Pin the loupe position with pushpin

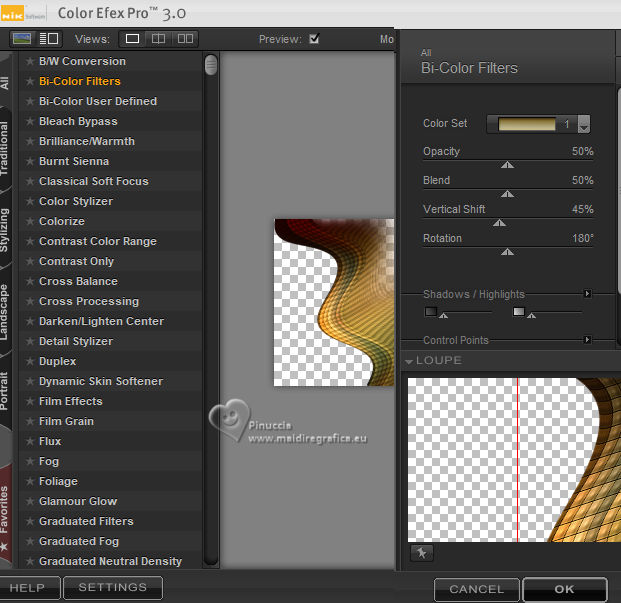422,553
